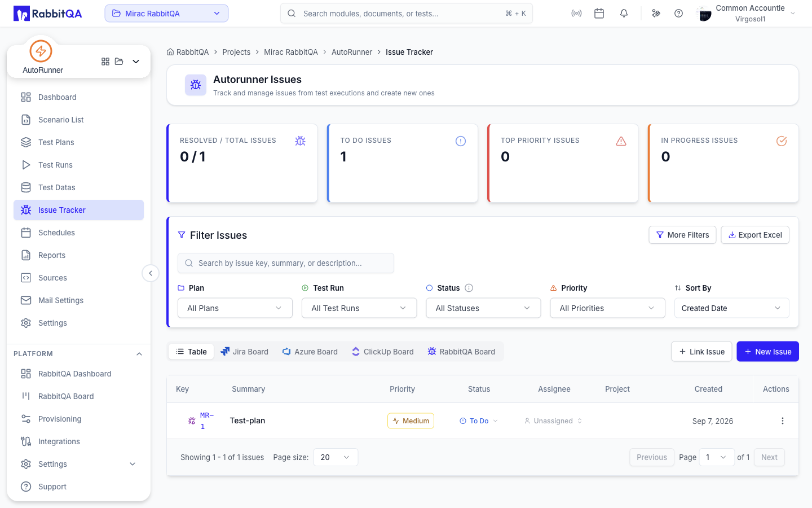Open Test Plans in sidebar
Image resolution: width=812 pixels, height=508 pixels.
[78, 142]
